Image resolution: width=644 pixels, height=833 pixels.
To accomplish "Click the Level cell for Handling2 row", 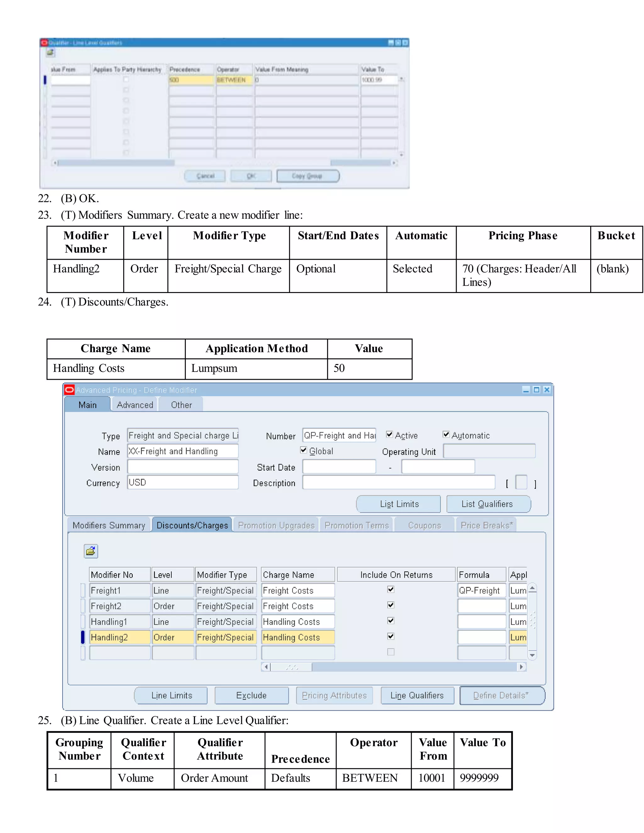I will pyautogui.click(x=173, y=637).
